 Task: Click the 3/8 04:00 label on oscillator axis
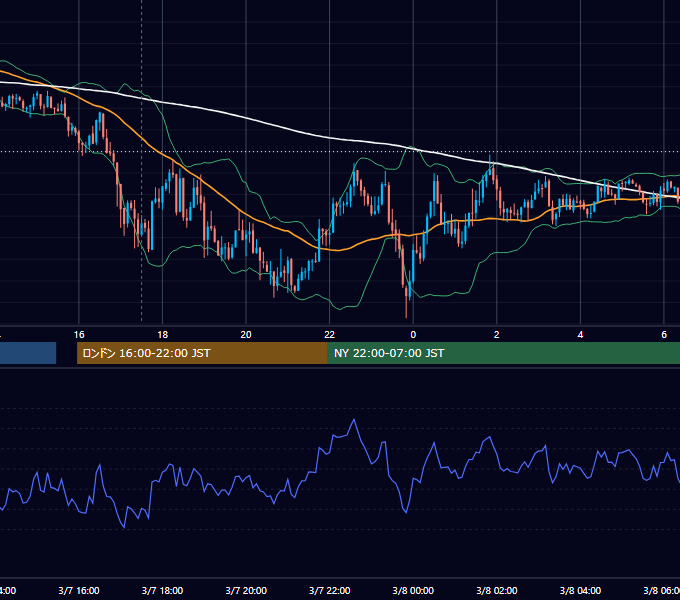580,590
